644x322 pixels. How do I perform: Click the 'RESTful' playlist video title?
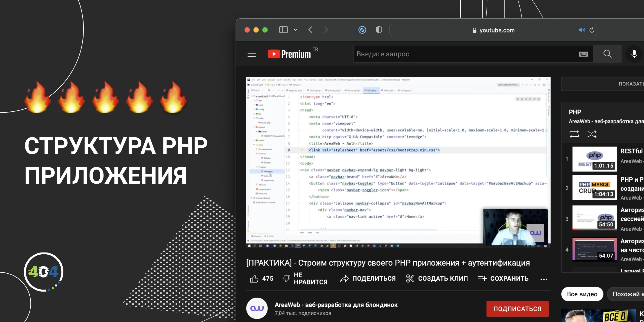631,151
